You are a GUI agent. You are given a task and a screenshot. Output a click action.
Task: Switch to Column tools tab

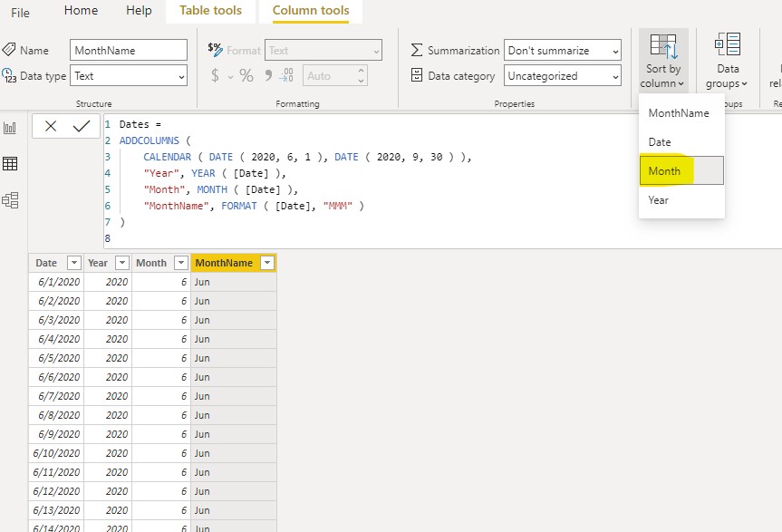point(311,11)
